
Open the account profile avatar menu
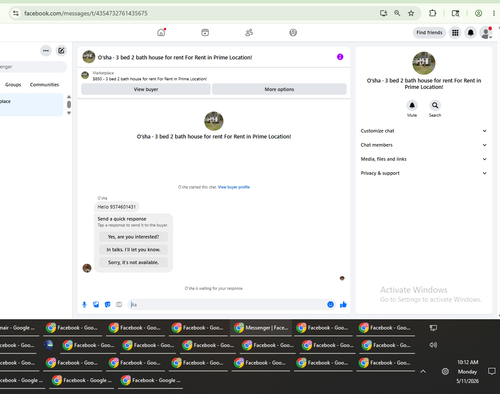coord(486,33)
